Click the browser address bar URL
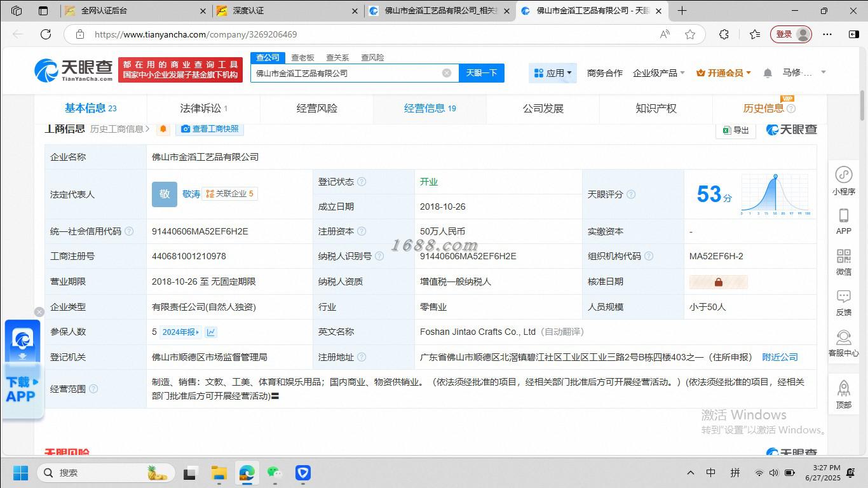The width and height of the screenshot is (868, 488). pyautogui.click(x=196, y=34)
